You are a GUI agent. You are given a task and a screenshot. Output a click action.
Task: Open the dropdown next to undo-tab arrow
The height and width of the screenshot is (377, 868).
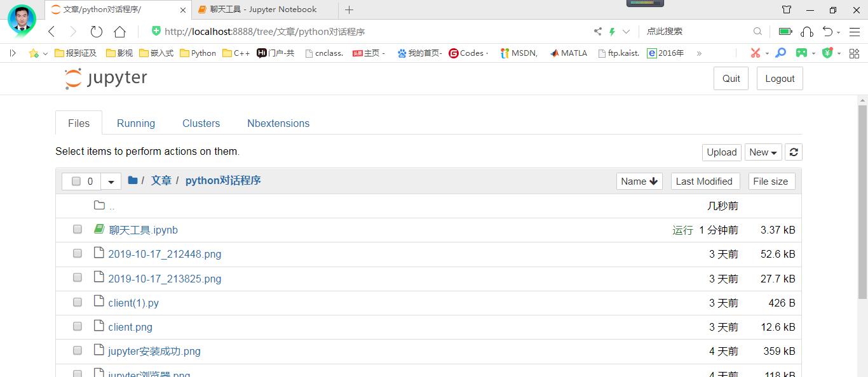(x=839, y=32)
